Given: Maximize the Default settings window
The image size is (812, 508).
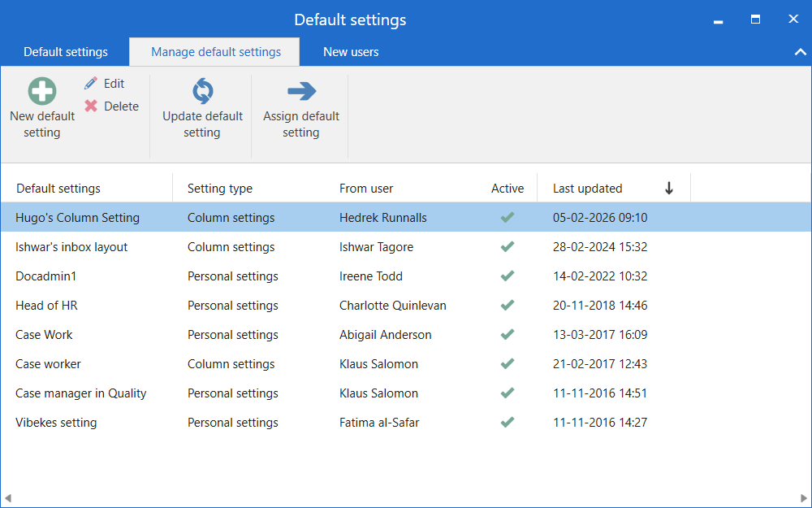Looking at the screenshot, I should [755, 20].
